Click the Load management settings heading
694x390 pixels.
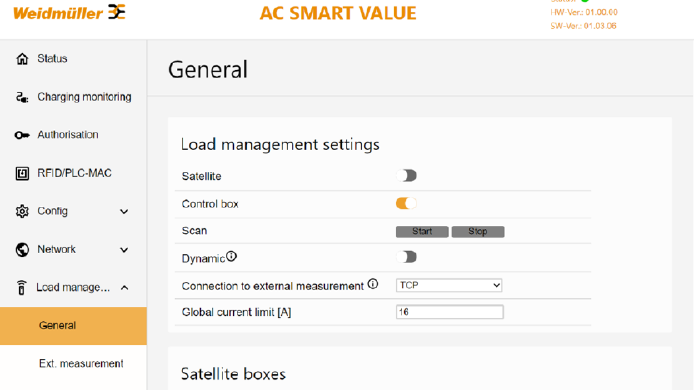pos(280,145)
